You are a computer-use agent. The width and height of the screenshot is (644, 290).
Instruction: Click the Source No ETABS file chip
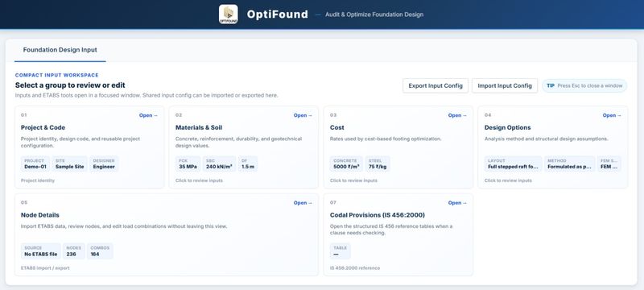click(41, 251)
